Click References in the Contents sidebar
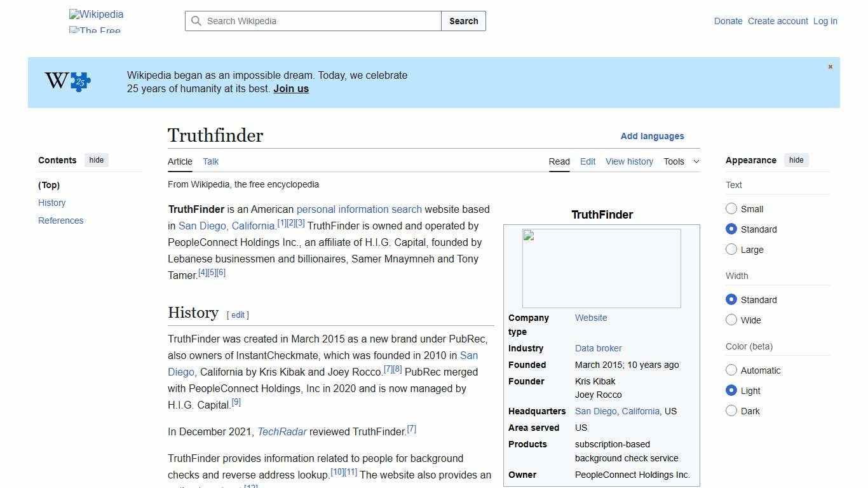Screen dimensions: 868x488 click(60, 220)
